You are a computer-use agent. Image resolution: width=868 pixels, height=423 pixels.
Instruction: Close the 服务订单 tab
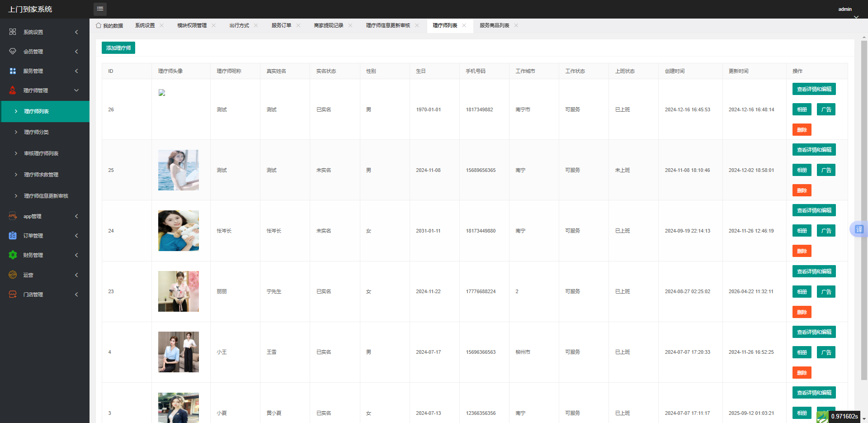pyautogui.click(x=298, y=25)
